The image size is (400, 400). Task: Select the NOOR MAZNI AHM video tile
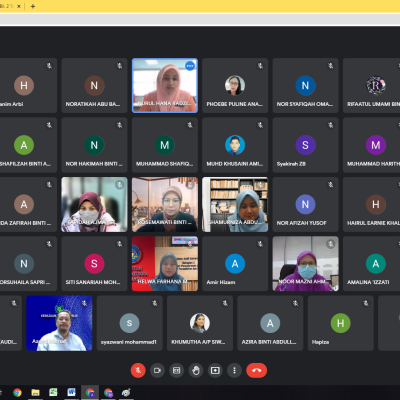pos(306,264)
